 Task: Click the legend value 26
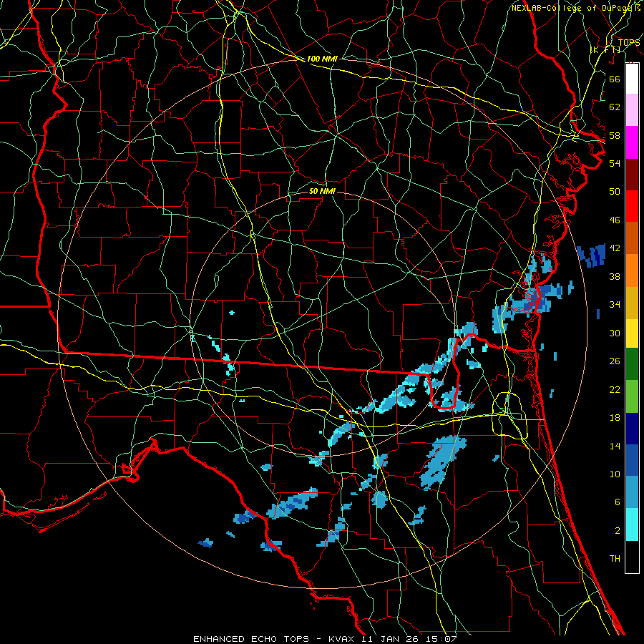click(615, 361)
